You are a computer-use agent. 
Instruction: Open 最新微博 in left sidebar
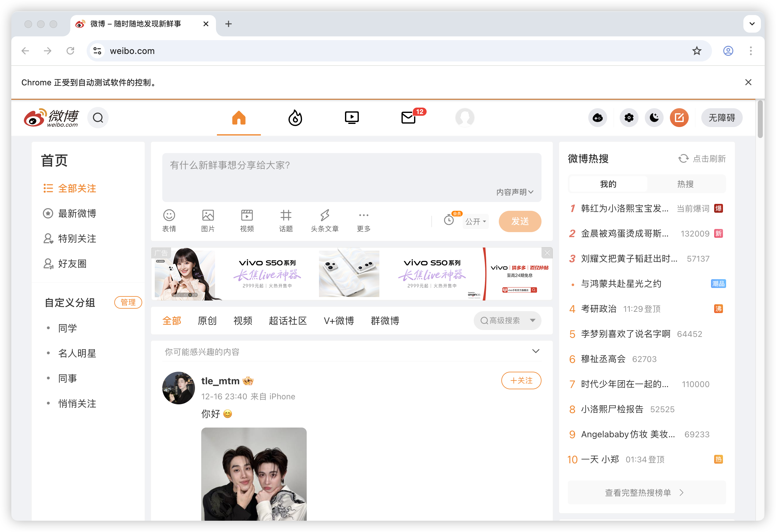point(77,214)
